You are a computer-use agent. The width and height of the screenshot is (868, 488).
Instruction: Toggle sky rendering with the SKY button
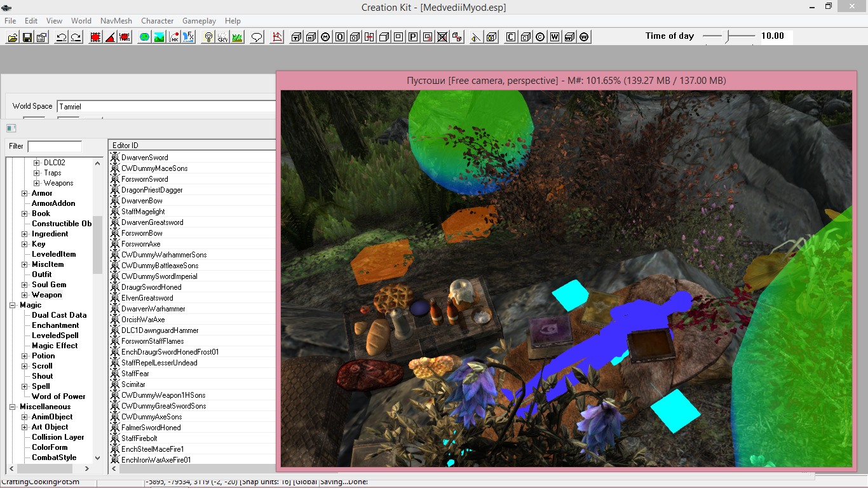tap(222, 37)
